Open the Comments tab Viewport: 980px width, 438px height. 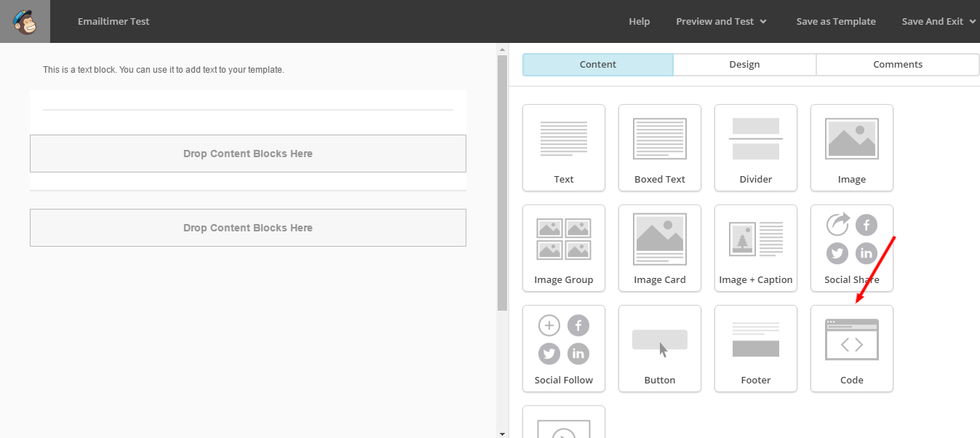click(898, 65)
